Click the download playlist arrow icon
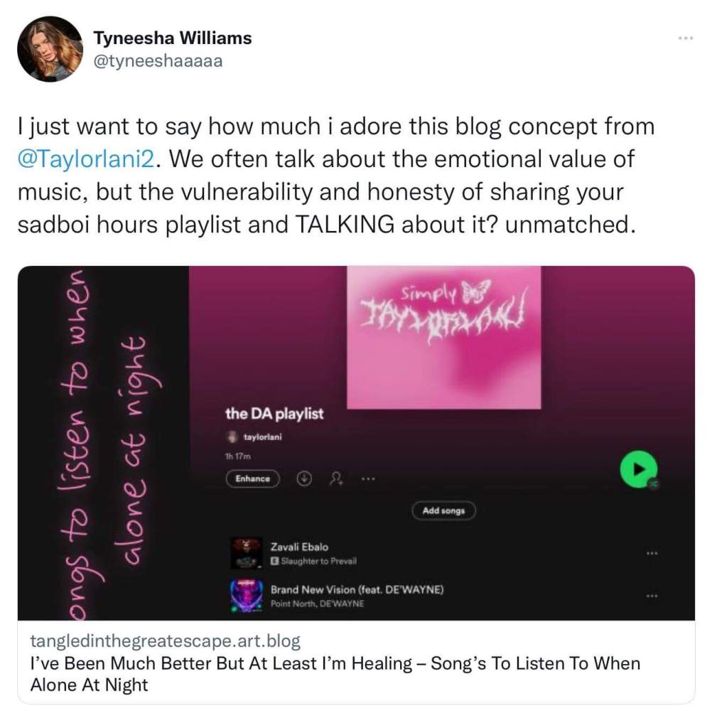This screenshot has height=728, width=717. pos(304,478)
